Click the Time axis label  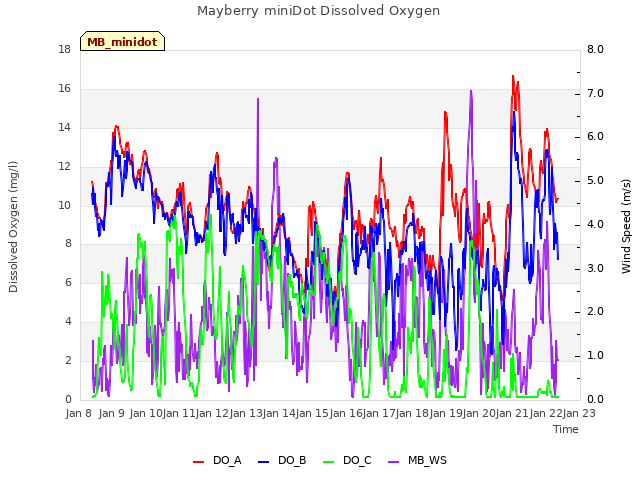click(x=566, y=429)
